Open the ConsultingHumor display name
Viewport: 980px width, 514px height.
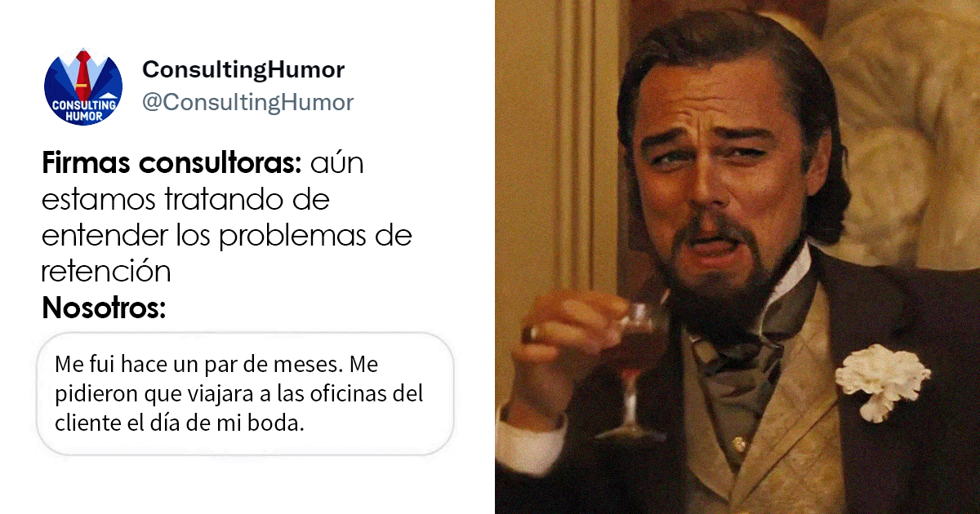point(243,70)
